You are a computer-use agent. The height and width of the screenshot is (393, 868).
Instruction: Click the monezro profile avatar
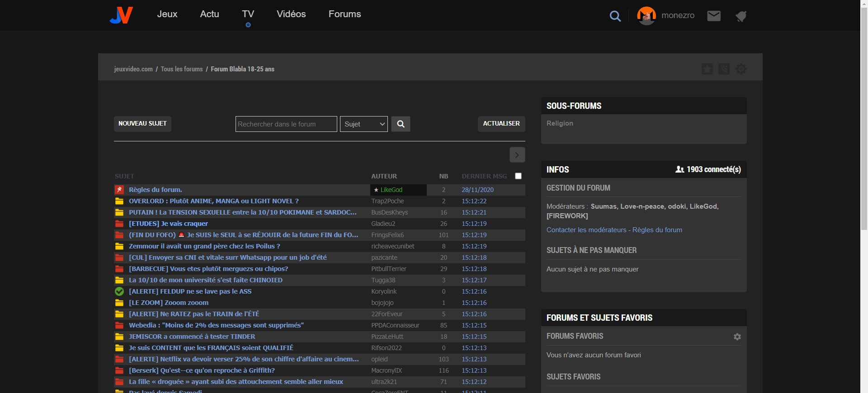click(646, 16)
